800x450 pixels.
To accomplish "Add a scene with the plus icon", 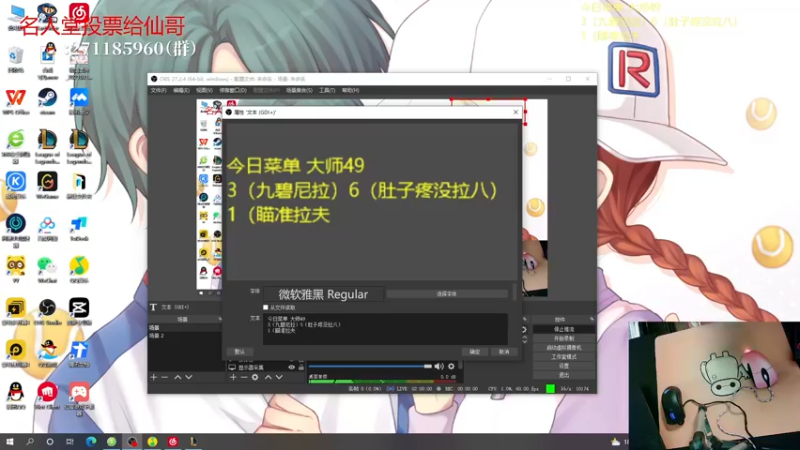I will click(154, 377).
